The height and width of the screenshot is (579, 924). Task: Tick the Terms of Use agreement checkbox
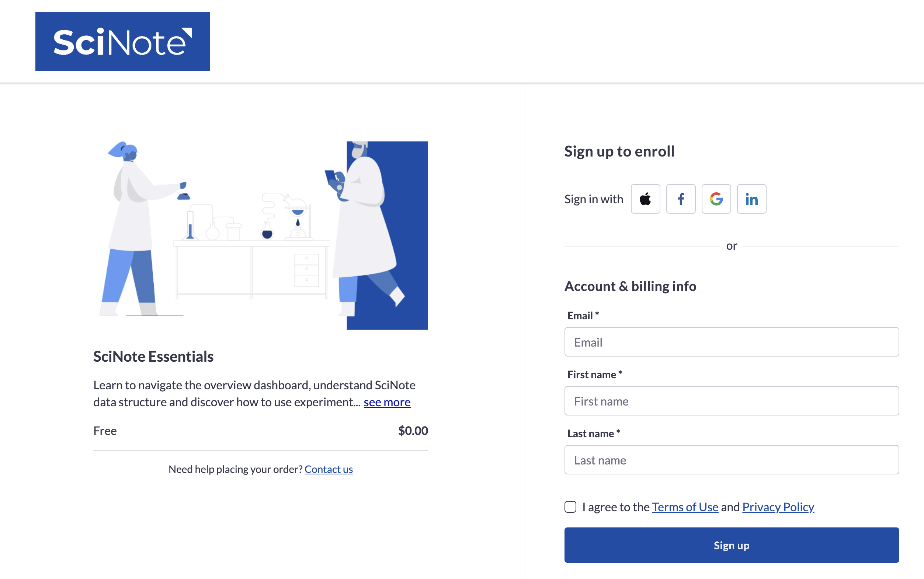tap(570, 507)
